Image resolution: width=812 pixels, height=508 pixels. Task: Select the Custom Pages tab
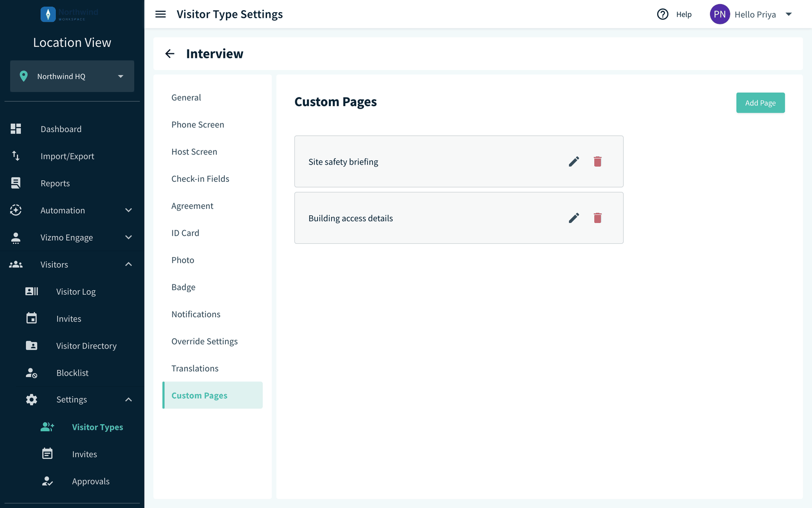coord(213,395)
